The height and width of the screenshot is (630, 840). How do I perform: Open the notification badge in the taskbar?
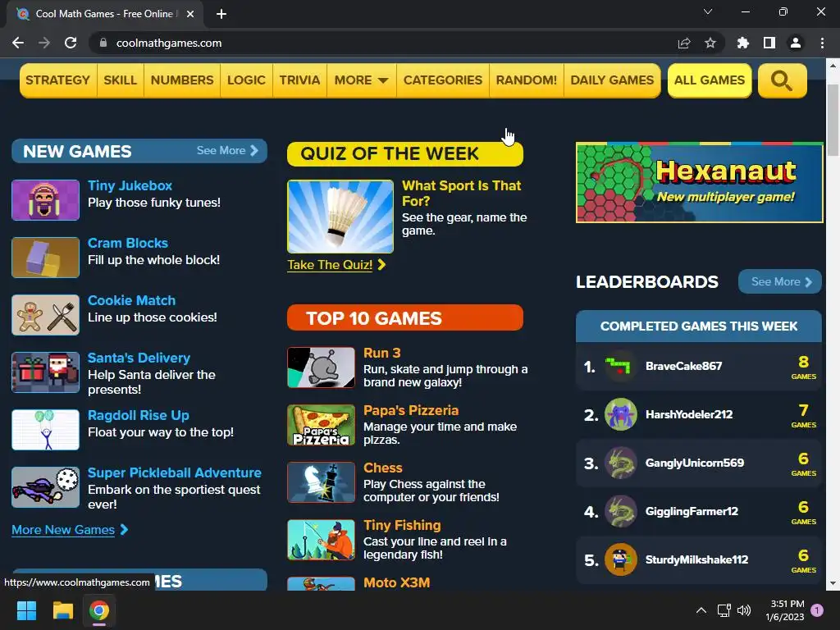click(817, 610)
